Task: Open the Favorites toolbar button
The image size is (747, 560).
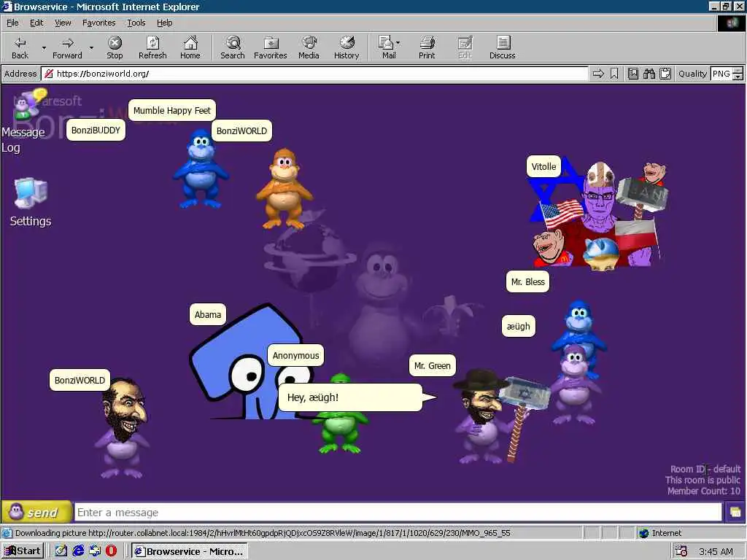Action: point(270,47)
